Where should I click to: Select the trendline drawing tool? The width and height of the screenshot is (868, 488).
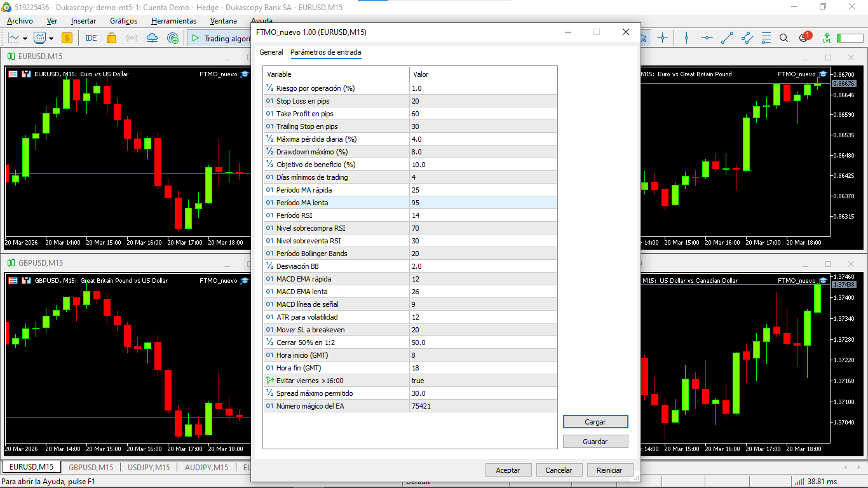pyautogui.click(x=728, y=38)
